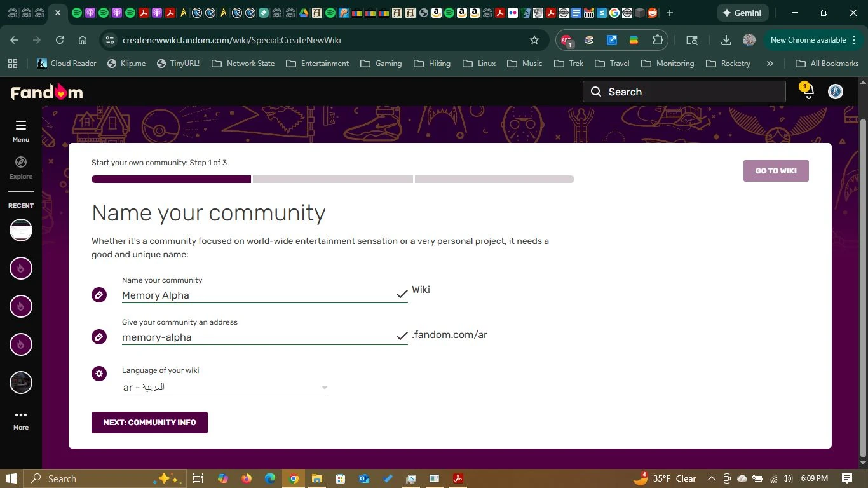Show more bookmarks with the chevron
This screenshot has width=868, height=488.
(770, 64)
